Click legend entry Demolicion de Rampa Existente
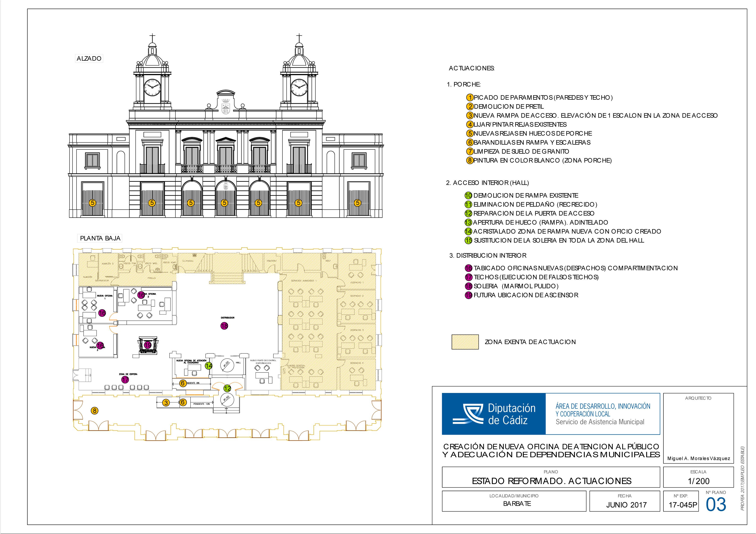 click(x=525, y=196)
